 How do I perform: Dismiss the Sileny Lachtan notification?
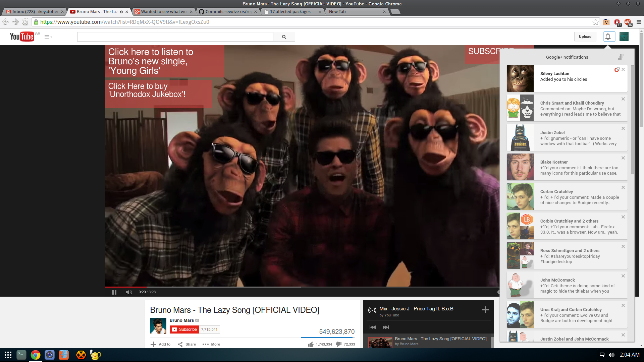click(x=623, y=69)
